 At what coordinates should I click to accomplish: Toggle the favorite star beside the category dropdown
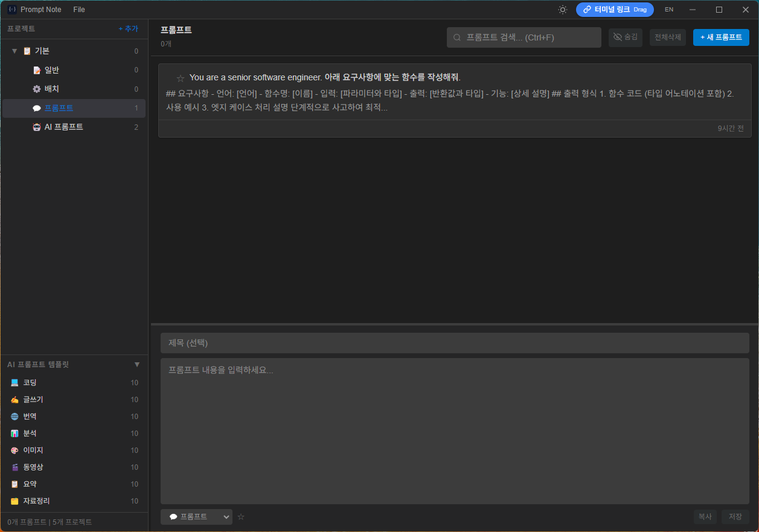tap(240, 517)
